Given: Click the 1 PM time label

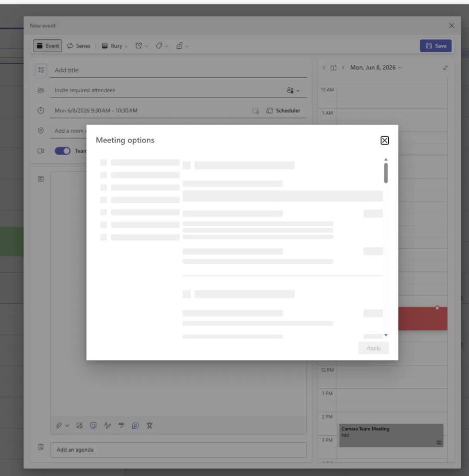Looking at the screenshot, I should [327, 393].
